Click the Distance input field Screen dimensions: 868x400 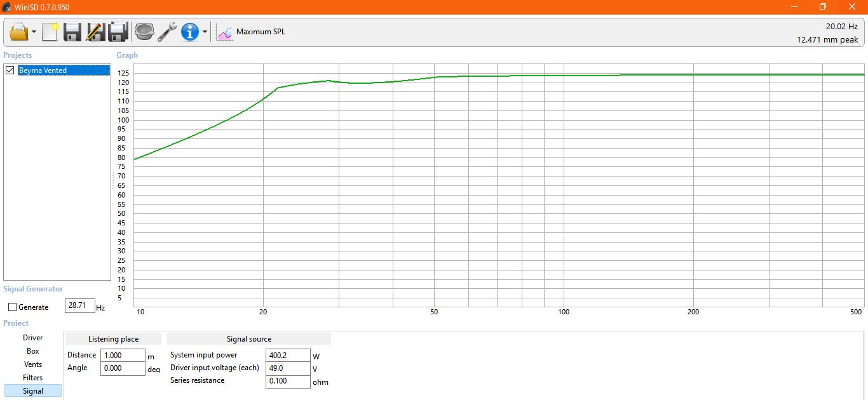123,356
